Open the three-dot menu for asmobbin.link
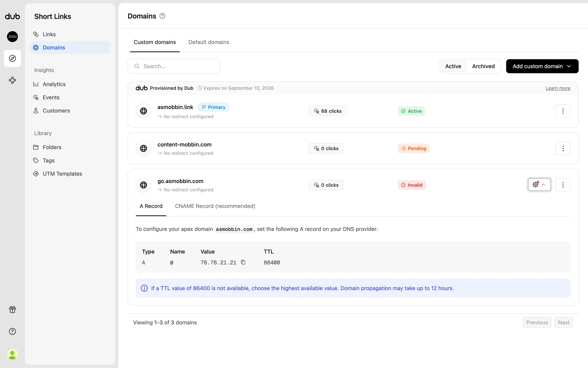 coord(563,111)
